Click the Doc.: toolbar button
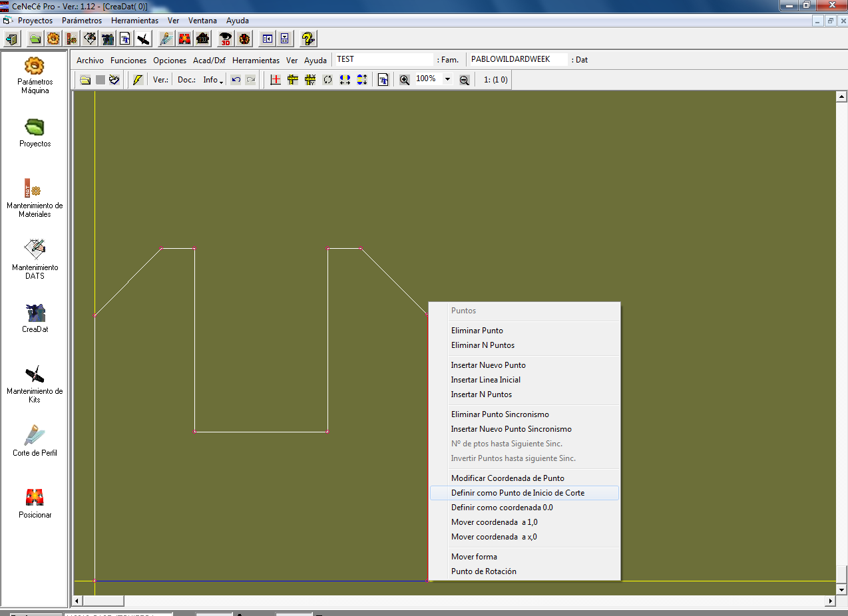Image resolution: width=848 pixels, height=616 pixels. [x=186, y=80]
